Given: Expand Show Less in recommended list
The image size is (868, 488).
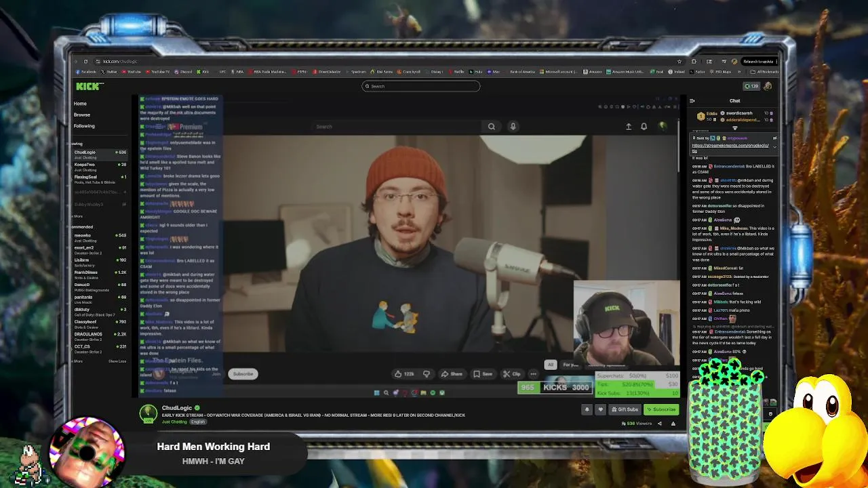Looking at the screenshot, I should coord(117,361).
